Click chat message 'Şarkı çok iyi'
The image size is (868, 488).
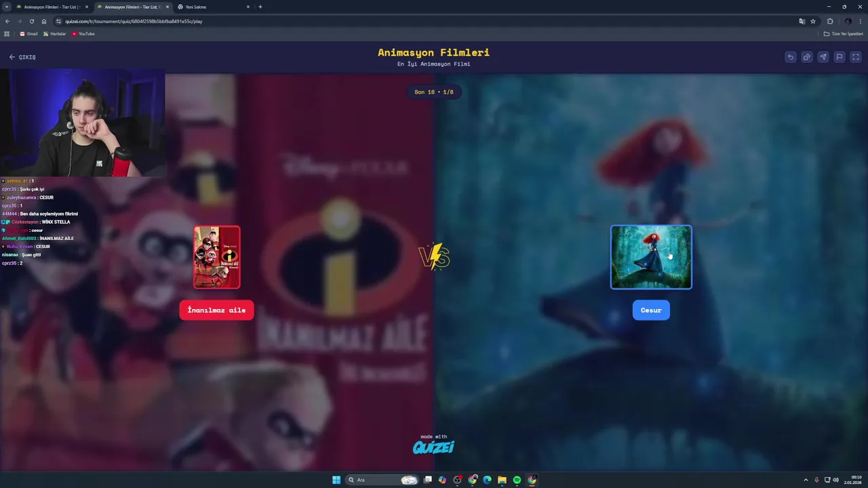[32, 190]
